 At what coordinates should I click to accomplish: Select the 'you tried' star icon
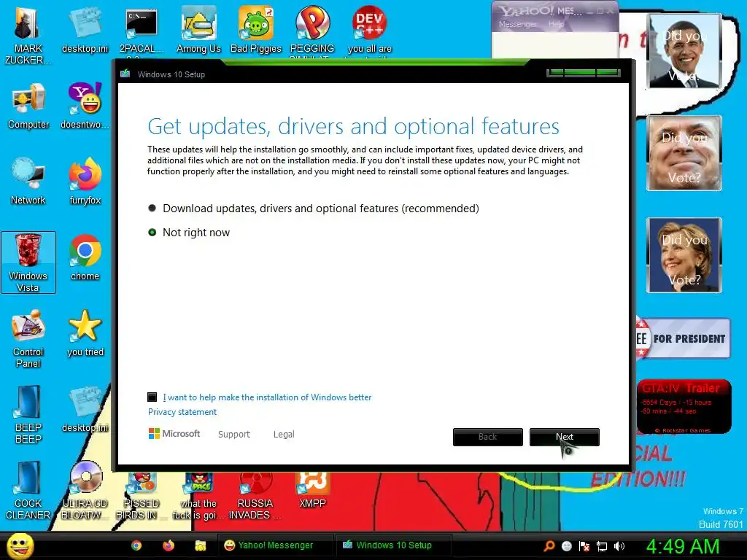coord(85,333)
